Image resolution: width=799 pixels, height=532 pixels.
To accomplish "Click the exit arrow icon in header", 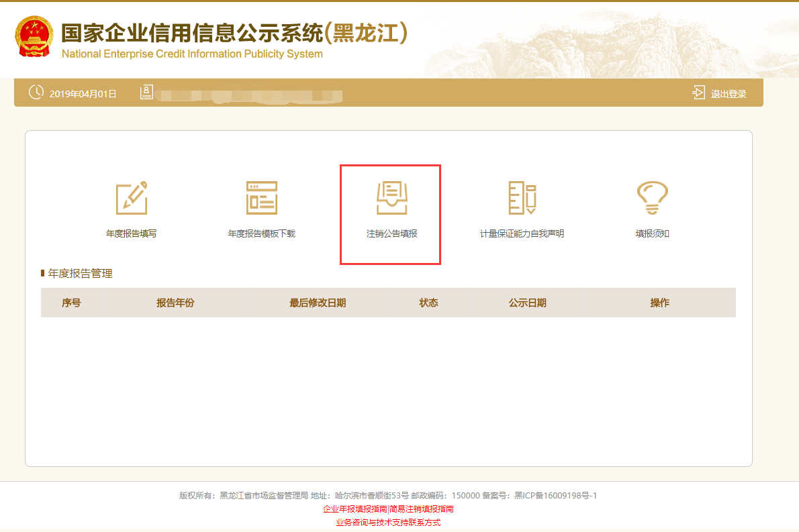I will [699, 93].
